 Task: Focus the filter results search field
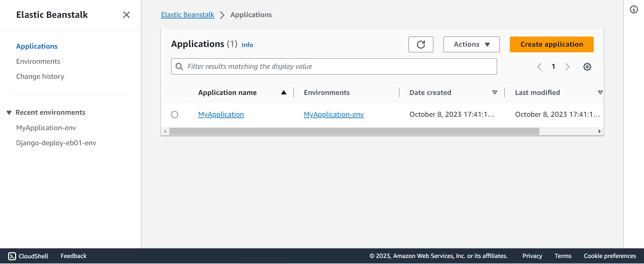pos(334,66)
